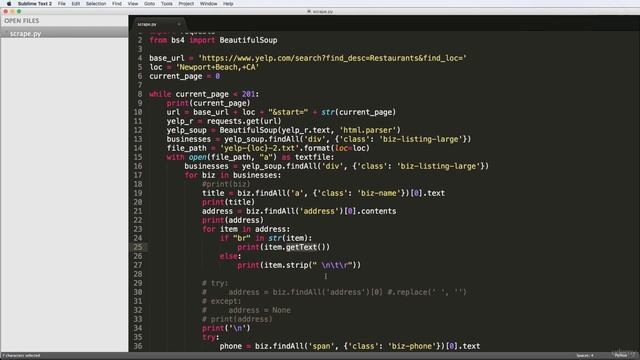Click .contents on line 21
Screen dimensions: 640x360
(x=376, y=211)
